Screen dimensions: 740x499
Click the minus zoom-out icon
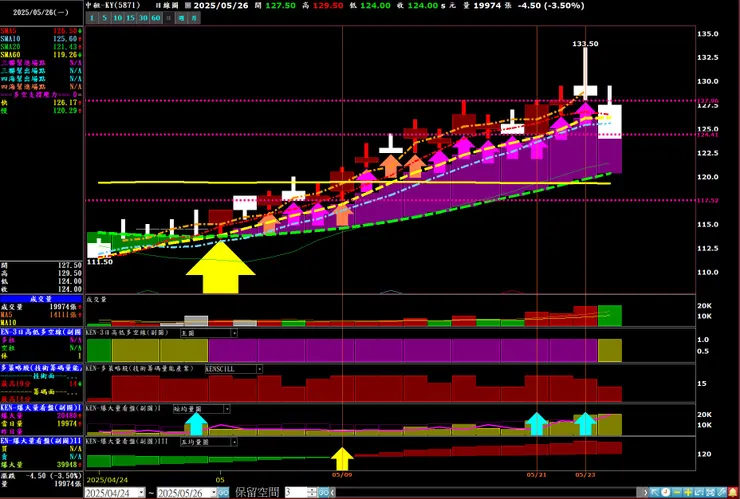677,492
